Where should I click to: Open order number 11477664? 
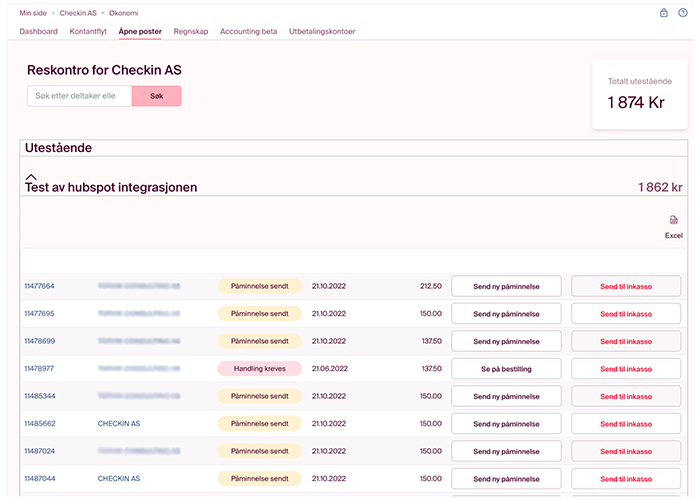pyautogui.click(x=39, y=286)
